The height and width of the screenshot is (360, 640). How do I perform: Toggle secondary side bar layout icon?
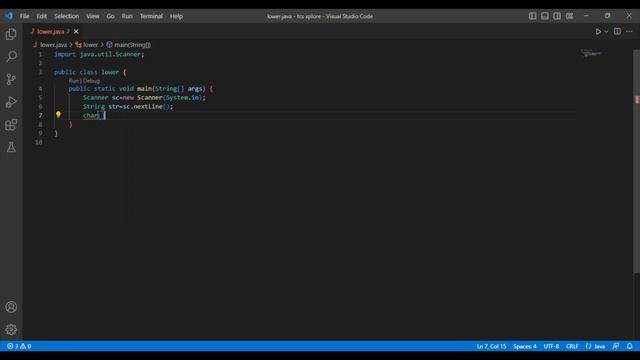pos(557,16)
